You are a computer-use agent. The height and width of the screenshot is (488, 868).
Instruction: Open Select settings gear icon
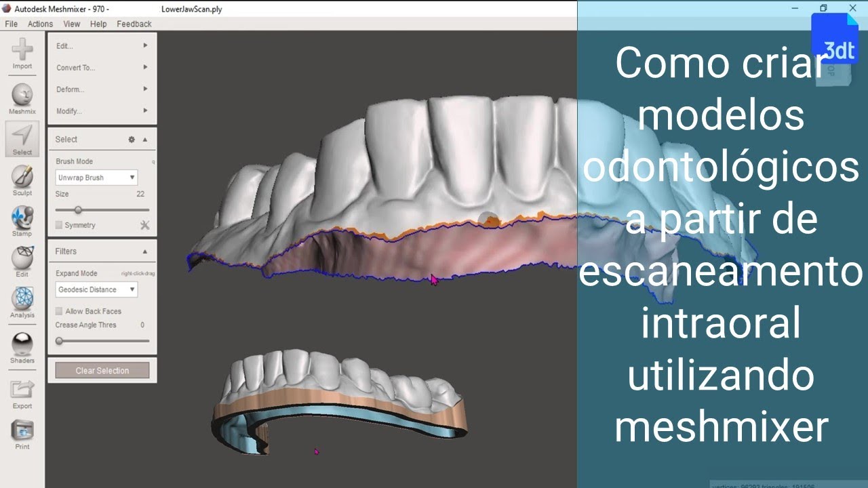132,140
